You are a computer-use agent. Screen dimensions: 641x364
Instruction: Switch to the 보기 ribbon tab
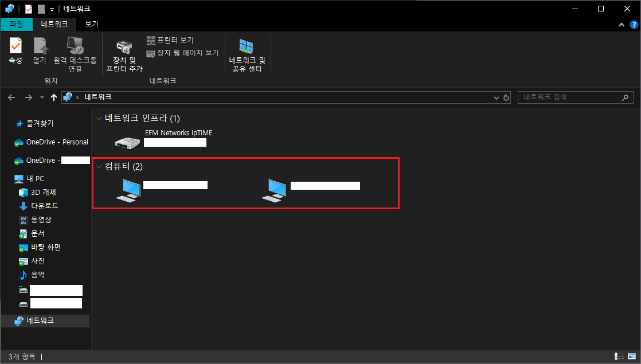[x=92, y=24]
